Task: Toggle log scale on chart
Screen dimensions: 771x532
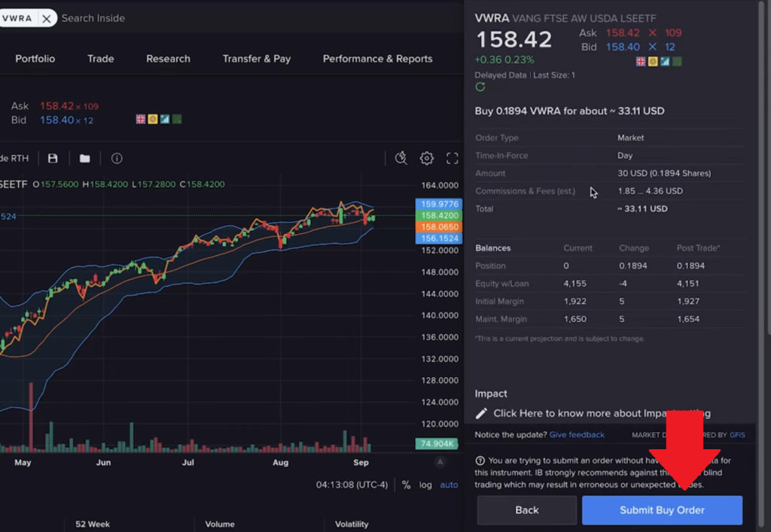Action: [425, 485]
